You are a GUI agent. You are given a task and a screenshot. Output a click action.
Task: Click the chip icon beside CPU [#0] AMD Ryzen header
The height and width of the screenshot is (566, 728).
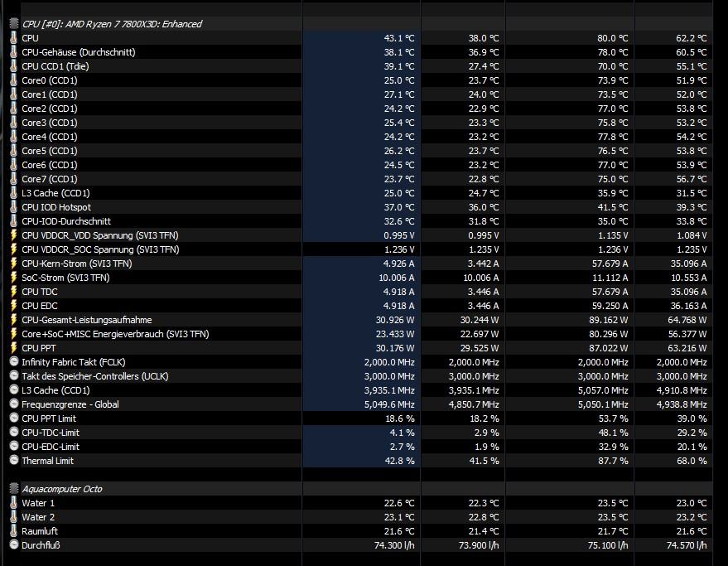coord(14,24)
